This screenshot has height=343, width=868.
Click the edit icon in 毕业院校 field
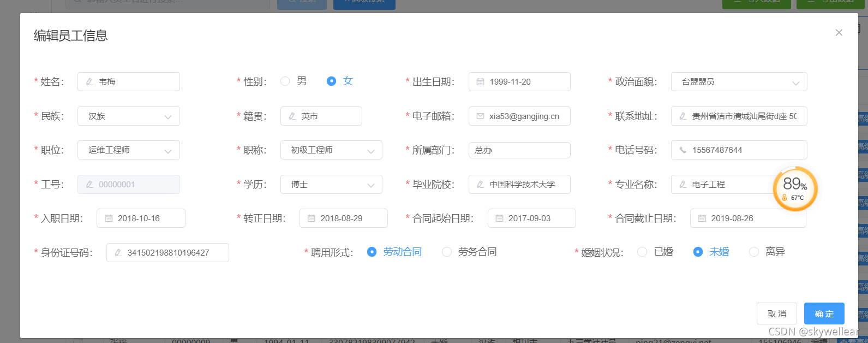[x=481, y=185]
